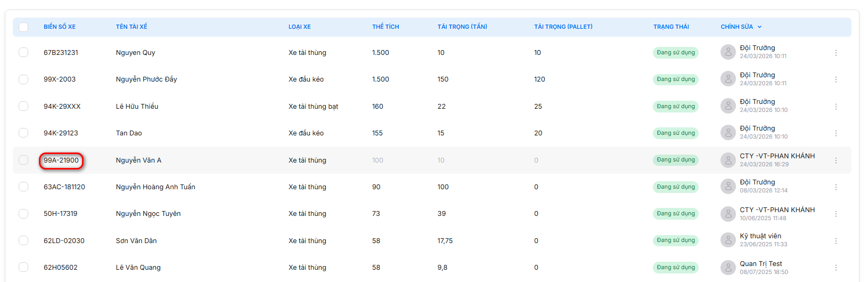This screenshot has width=868, height=282.
Task: Expand the Chỉnh sửa column sort arrow
Action: pos(759,27)
